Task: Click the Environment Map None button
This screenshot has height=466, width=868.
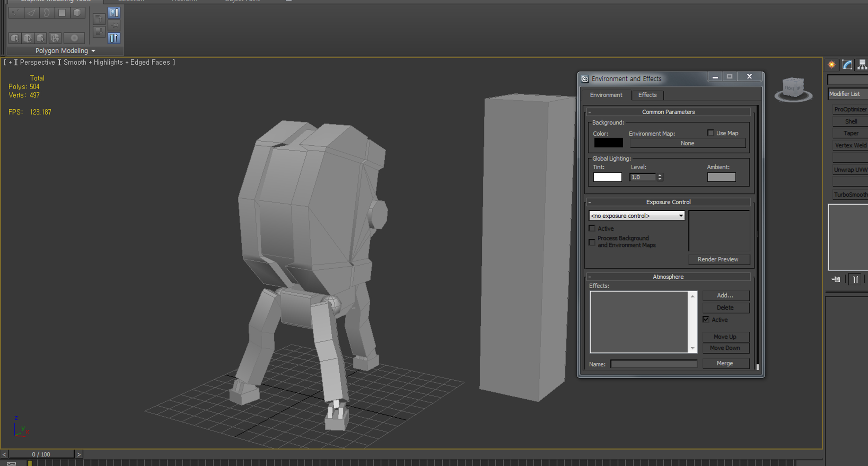Action: (687, 143)
